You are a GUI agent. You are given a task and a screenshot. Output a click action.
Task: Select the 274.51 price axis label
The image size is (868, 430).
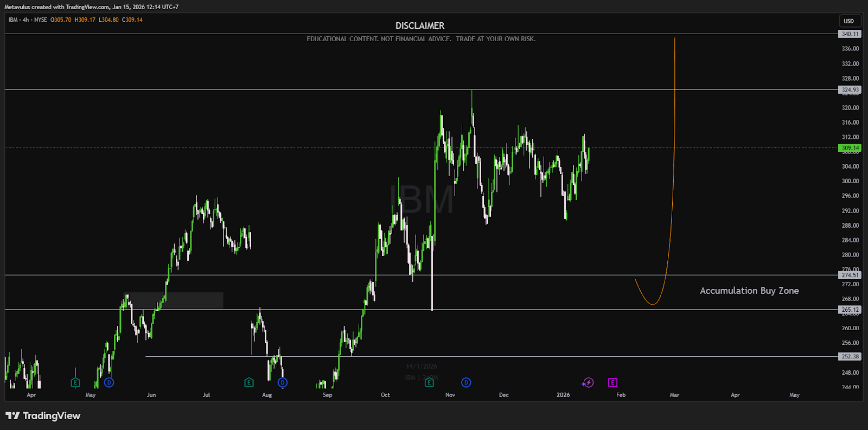850,275
